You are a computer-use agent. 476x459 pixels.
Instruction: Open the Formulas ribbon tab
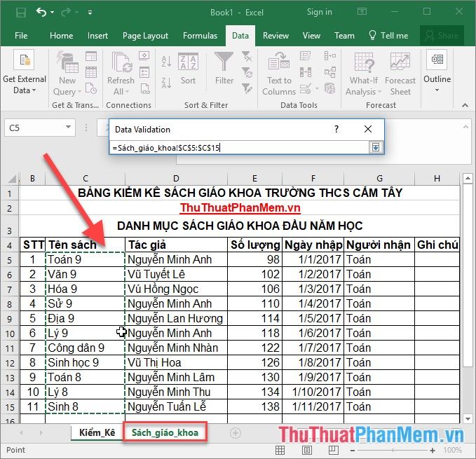200,36
